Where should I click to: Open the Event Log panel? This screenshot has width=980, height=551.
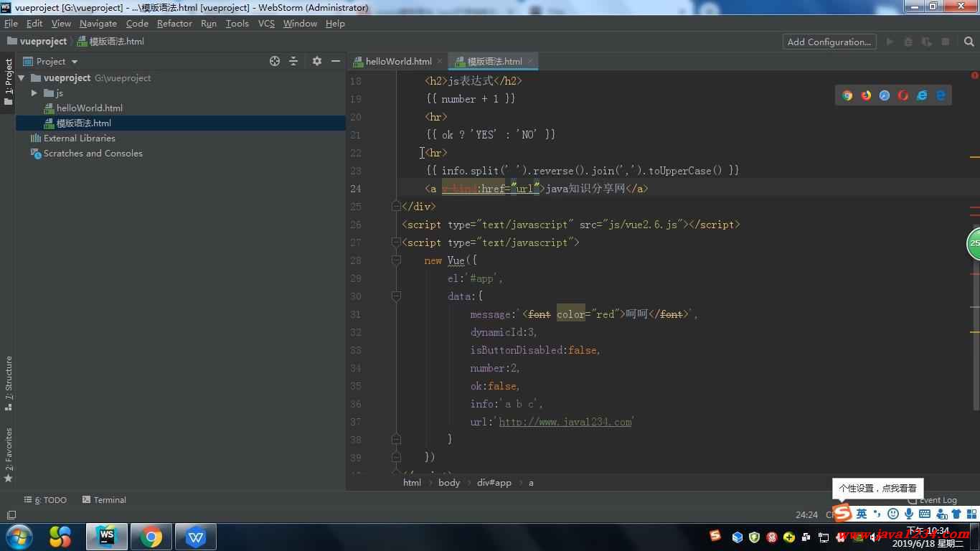pyautogui.click(x=933, y=500)
